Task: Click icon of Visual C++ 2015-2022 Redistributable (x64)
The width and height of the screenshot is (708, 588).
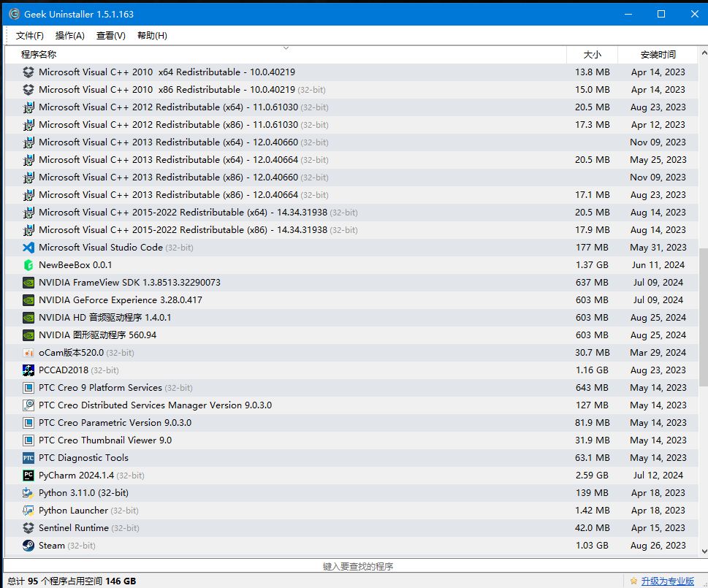Action: pos(28,213)
